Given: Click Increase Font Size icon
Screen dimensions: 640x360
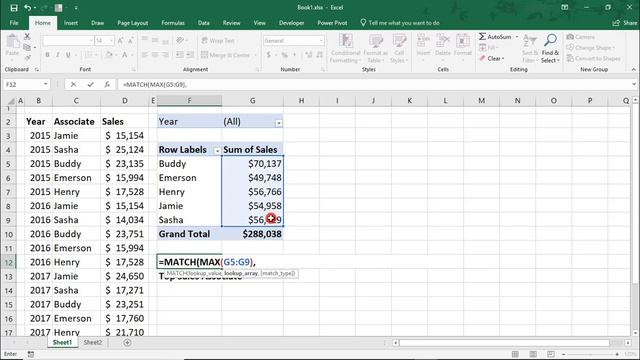Looking at the screenshot, I should (x=120, y=41).
